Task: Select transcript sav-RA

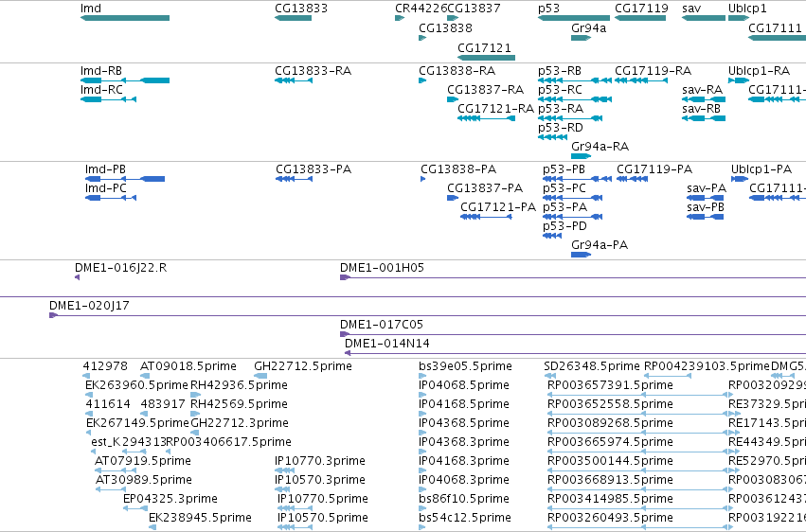Action: click(703, 99)
